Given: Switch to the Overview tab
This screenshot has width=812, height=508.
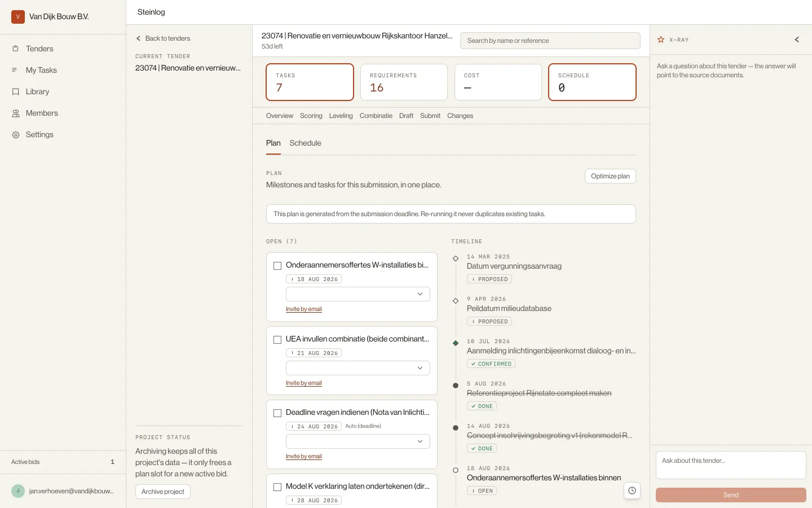Looking at the screenshot, I should [x=280, y=116].
